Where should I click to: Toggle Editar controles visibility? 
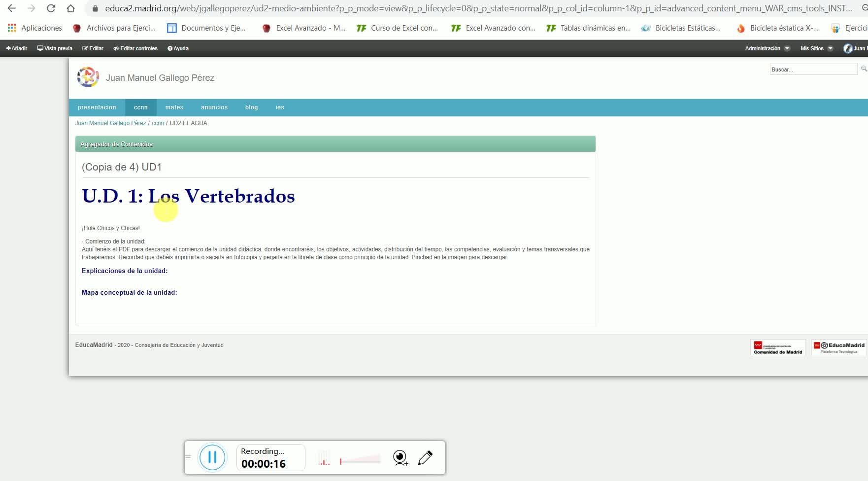click(x=135, y=48)
